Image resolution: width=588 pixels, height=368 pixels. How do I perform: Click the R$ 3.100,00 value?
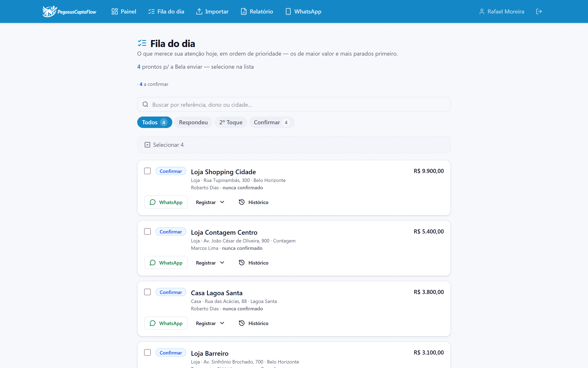(x=429, y=352)
